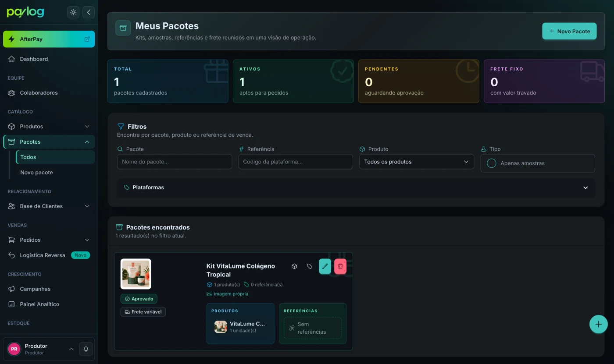Click the Total pacotes cadastrados card
Image resolution: width=614 pixels, height=364 pixels.
168,81
